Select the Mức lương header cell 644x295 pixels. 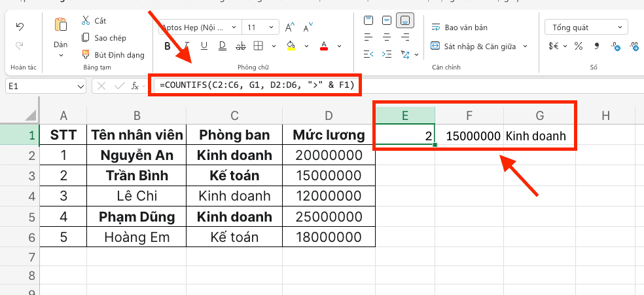pyautogui.click(x=329, y=134)
